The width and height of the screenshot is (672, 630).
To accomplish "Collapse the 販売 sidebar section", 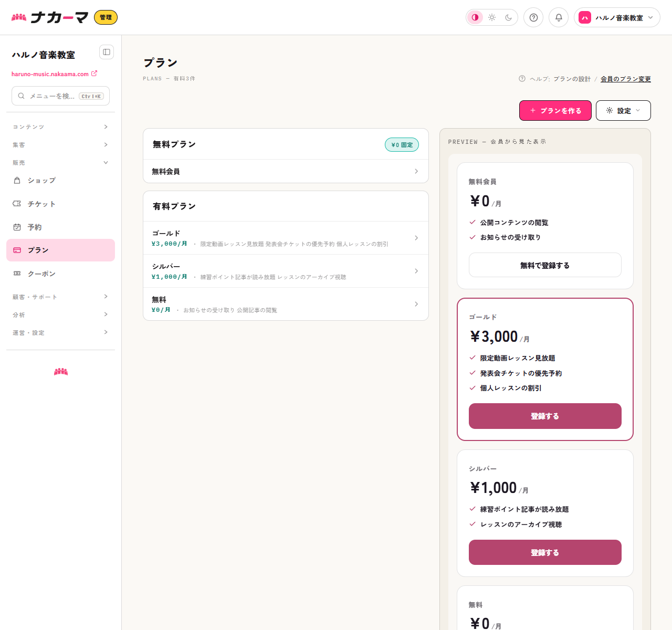I will (x=60, y=163).
